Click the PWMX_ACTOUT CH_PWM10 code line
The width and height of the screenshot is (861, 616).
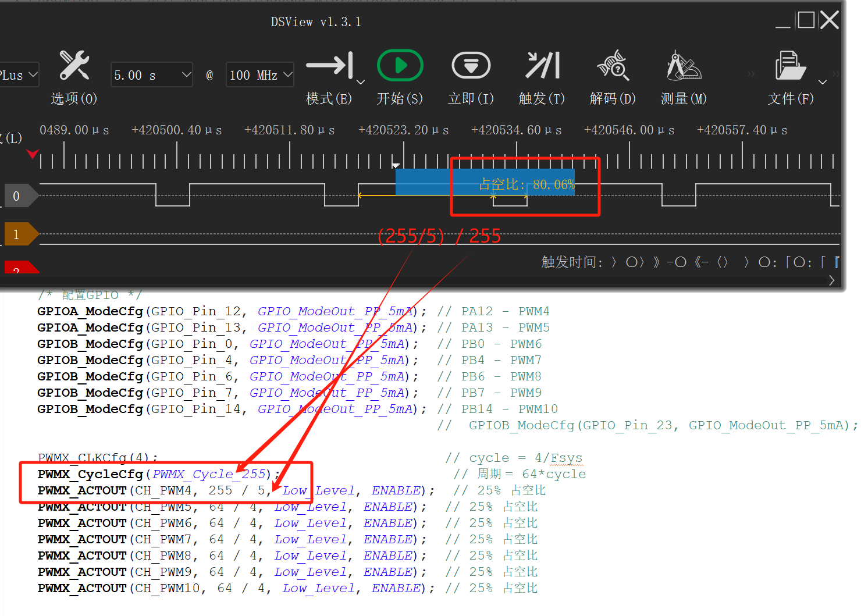[236, 588]
